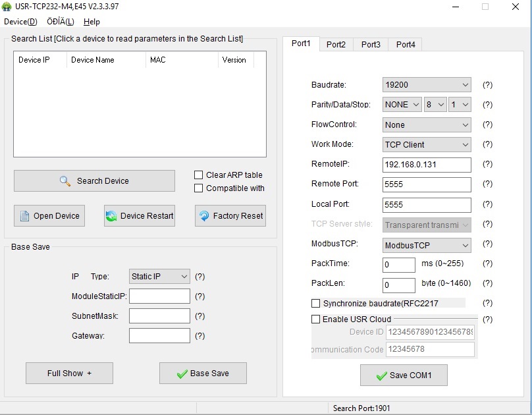This screenshot has width=532, height=415.
Task: Click the Search Device button
Action: point(94,181)
